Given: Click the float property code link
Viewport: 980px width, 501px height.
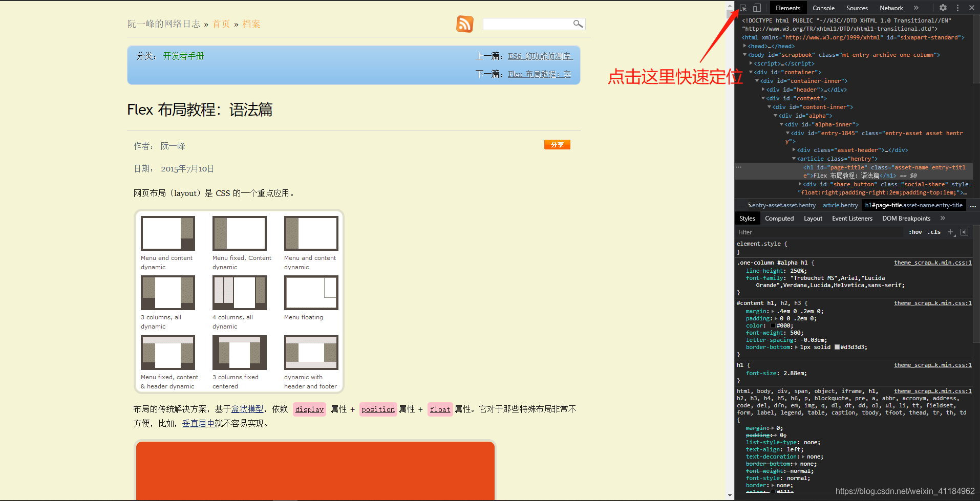Looking at the screenshot, I should 440,409.
